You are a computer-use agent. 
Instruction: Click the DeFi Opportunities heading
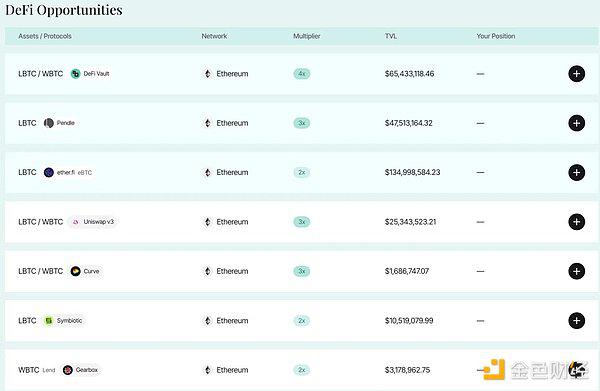coord(64,10)
